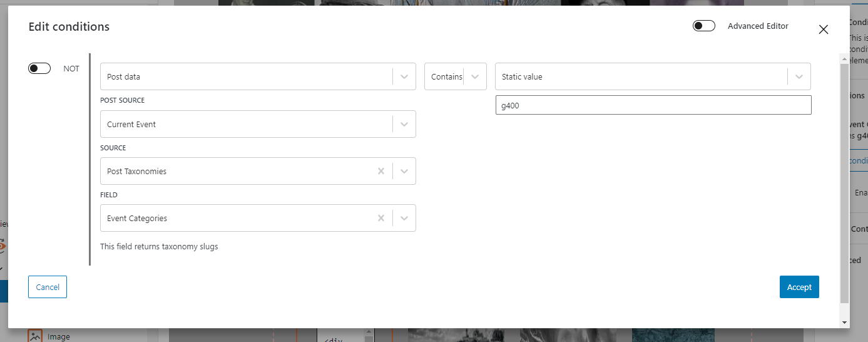
Task: Expand the Contains operator dropdown
Action: pos(475,76)
